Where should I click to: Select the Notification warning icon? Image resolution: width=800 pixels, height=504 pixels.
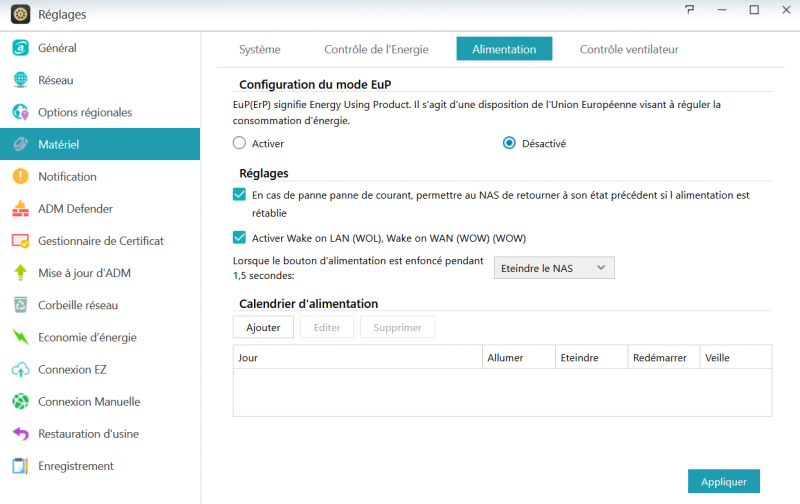(20, 177)
